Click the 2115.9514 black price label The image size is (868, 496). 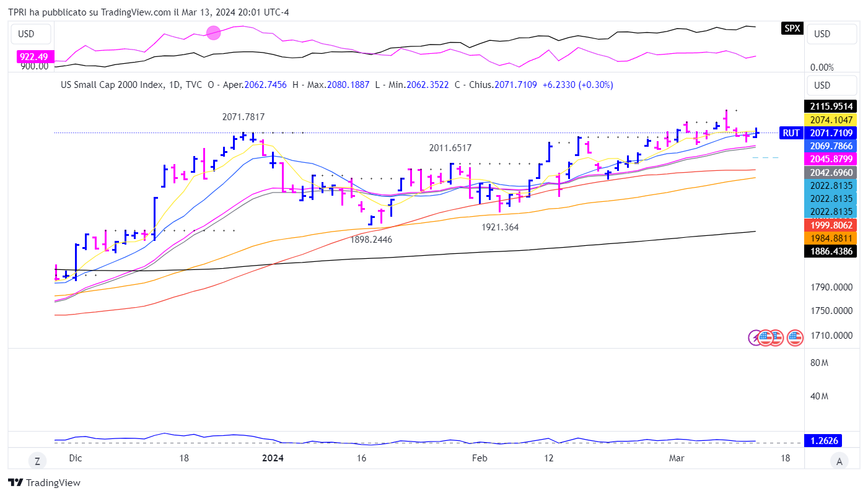coord(830,107)
